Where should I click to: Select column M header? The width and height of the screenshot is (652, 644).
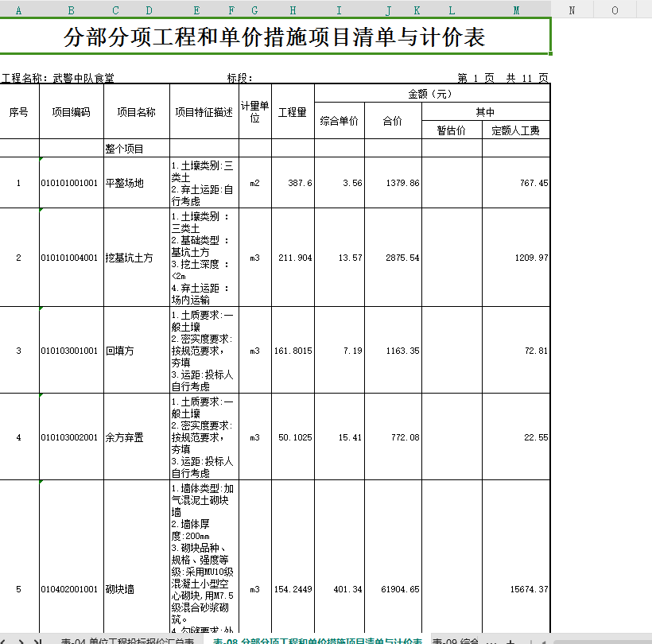click(516, 11)
